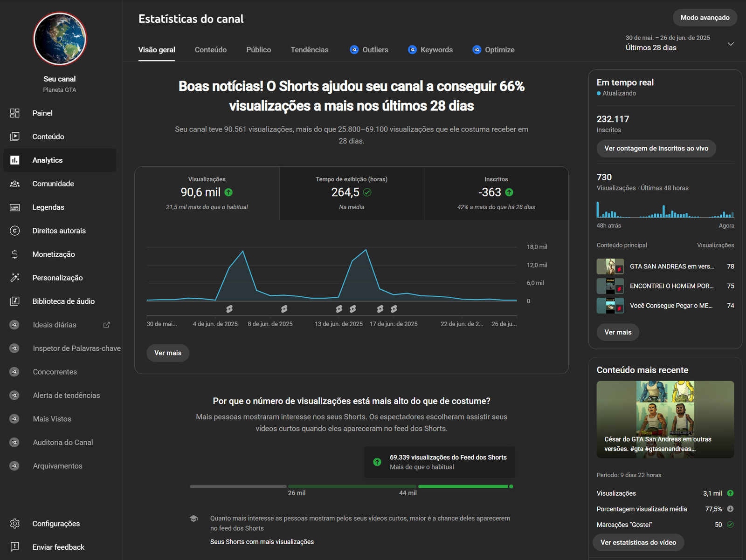Image resolution: width=746 pixels, height=560 pixels.
Task: Select the Visão geral tab
Action: tap(157, 50)
